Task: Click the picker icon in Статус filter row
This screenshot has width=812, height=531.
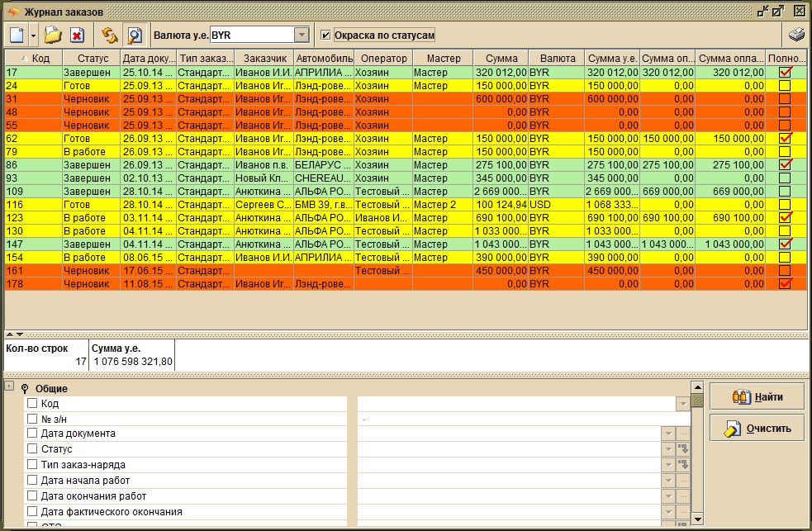Action: coord(683,449)
